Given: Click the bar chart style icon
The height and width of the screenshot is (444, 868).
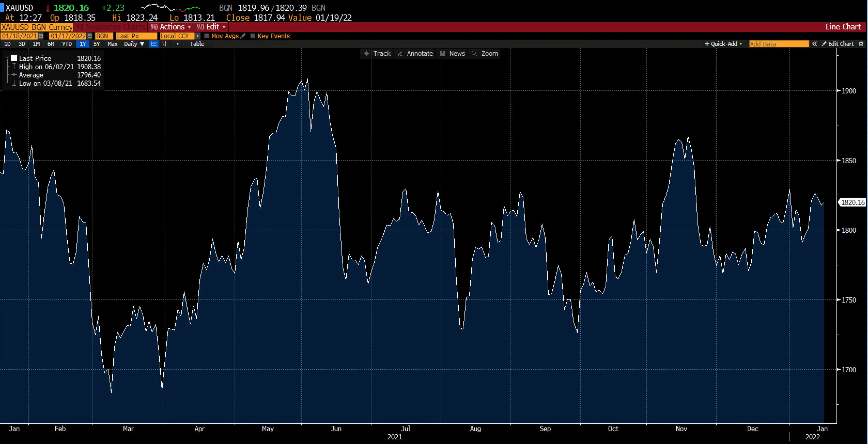Looking at the screenshot, I should click(x=165, y=44).
